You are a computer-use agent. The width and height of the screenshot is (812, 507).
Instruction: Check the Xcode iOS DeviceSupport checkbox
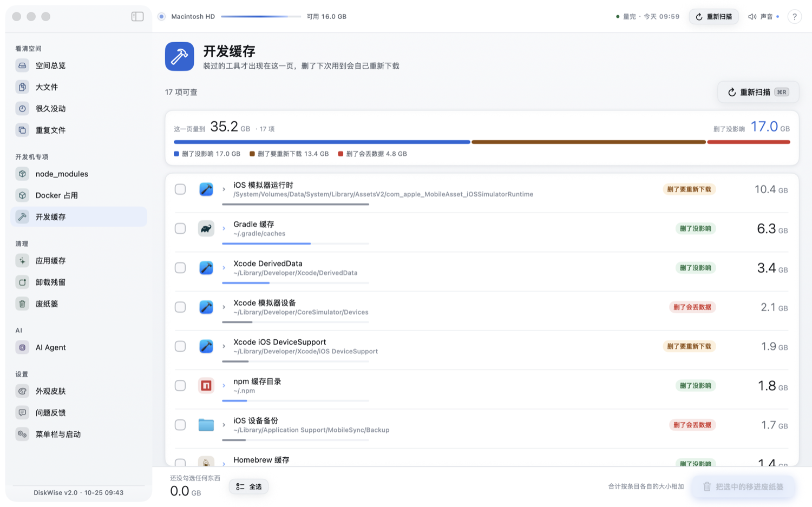click(x=180, y=346)
